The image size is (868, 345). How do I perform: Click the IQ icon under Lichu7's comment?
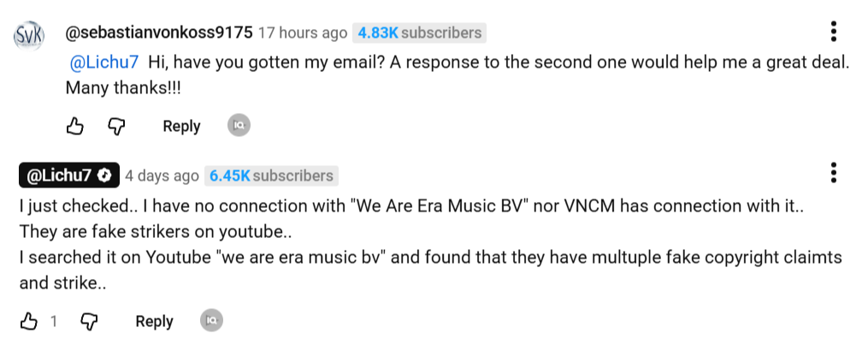(211, 321)
